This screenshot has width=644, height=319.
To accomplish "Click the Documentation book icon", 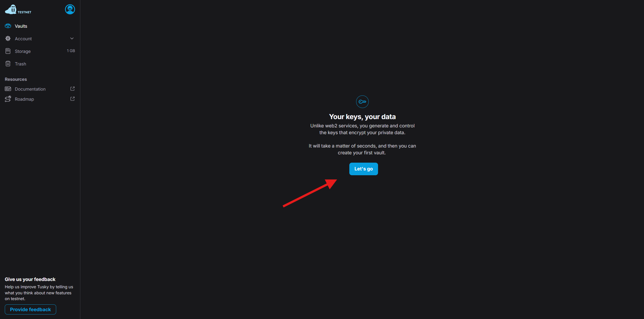I will point(8,89).
